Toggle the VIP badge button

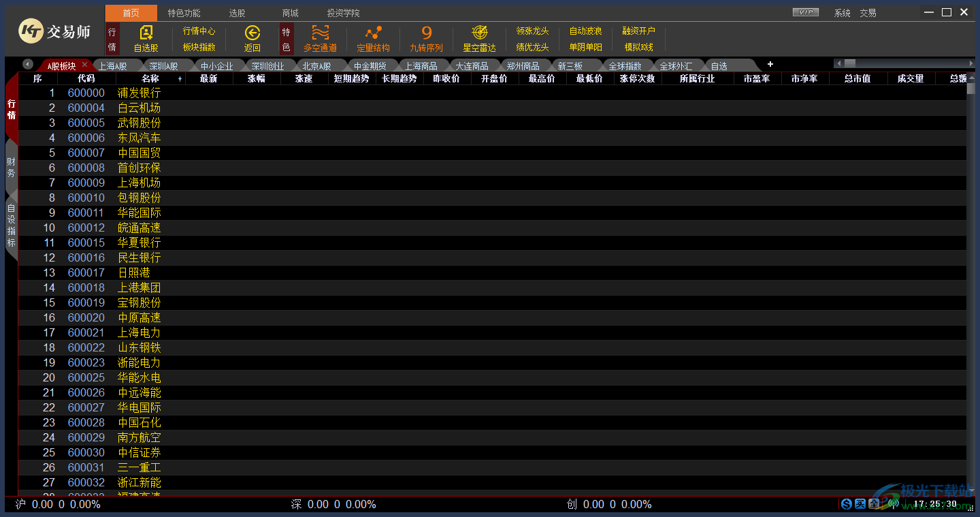[x=806, y=13]
